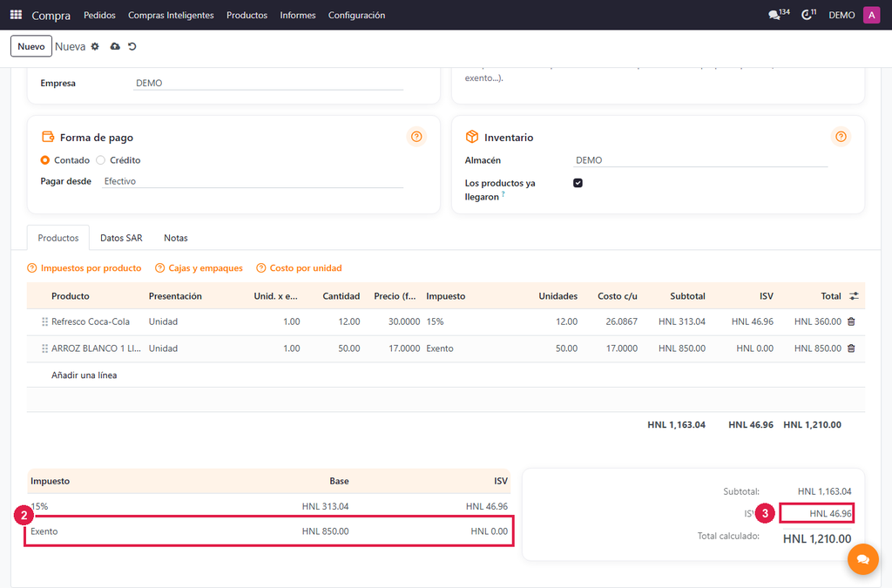Viewport: 892px width, 588px height.
Task: Click the HNL 360.00 total for Coca-Cola
Action: (x=817, y=321)
